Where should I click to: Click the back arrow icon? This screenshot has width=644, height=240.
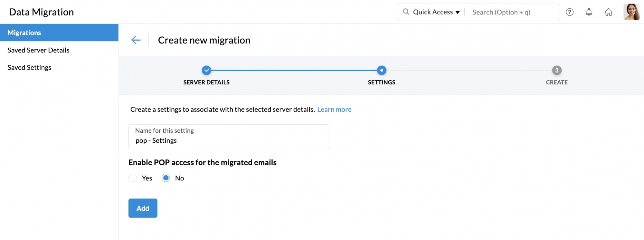tap(136, 40)
